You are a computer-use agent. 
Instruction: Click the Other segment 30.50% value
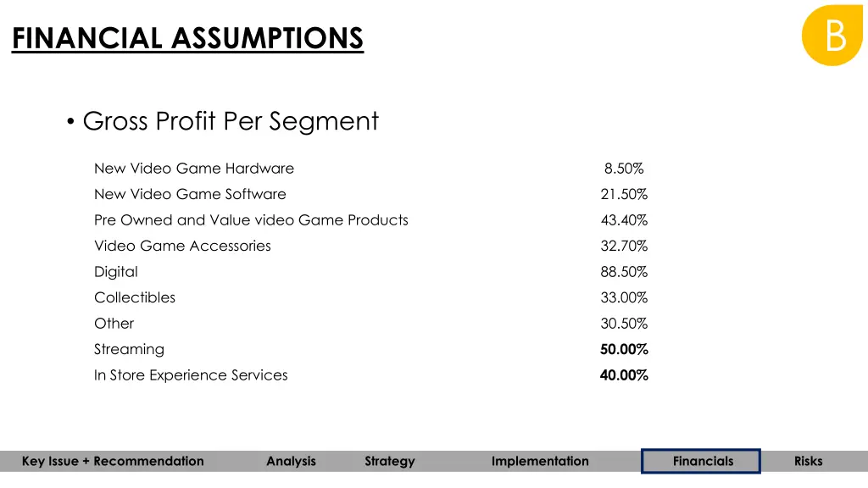point(624,323)
